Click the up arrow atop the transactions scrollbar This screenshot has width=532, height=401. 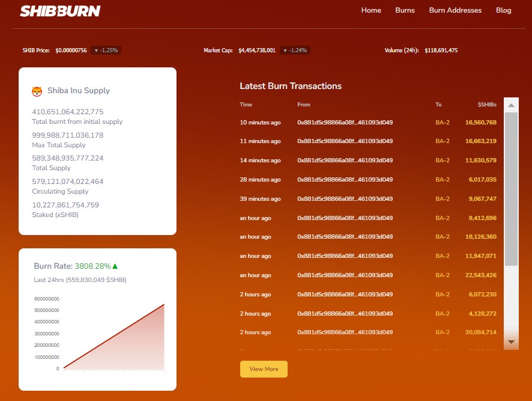coord(511,105)
